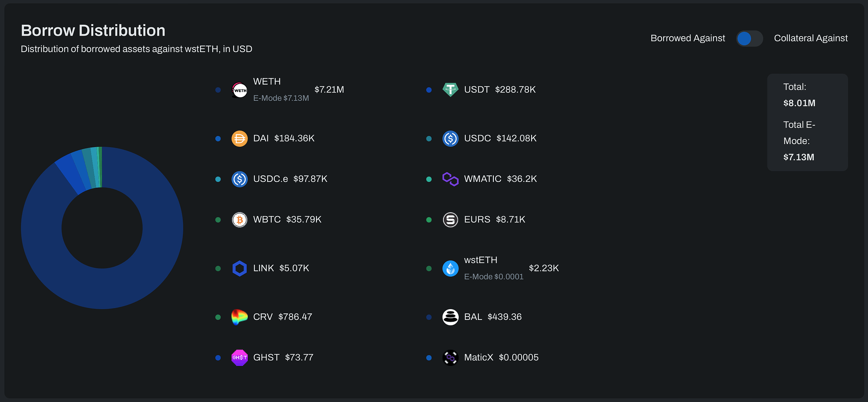
Task: Click the Total $8.01M summary value
Action: click(799, 103)
